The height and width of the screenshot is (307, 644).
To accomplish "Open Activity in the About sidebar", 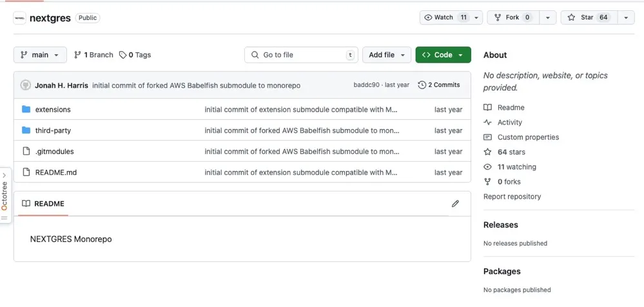I will pos(509,123).
